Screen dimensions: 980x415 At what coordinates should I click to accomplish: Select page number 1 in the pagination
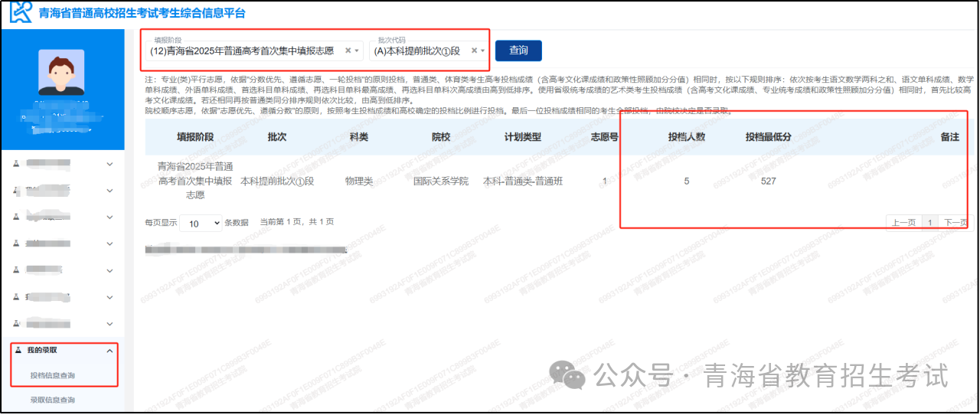[x=930, y=223]
